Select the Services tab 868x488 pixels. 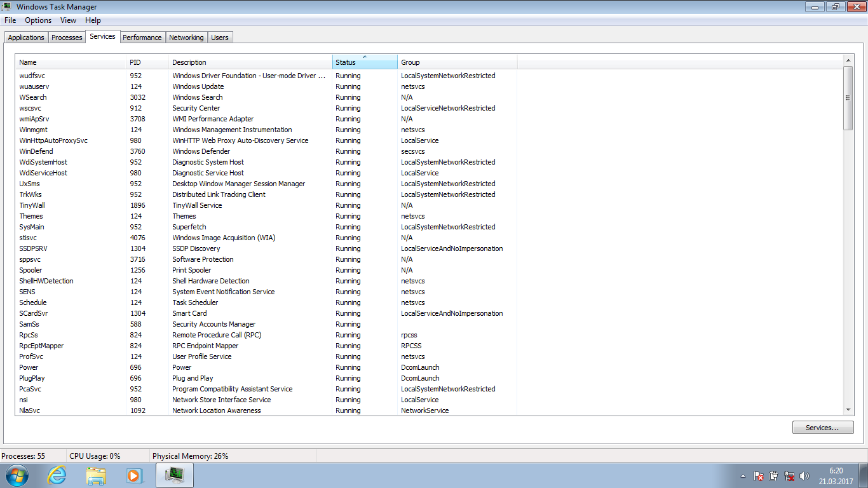(x=102, y=36)
